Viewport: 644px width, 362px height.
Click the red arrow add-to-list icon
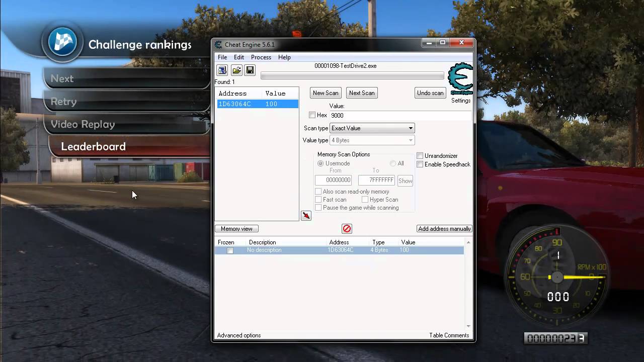pyautogui.click(x=306, y=216)
